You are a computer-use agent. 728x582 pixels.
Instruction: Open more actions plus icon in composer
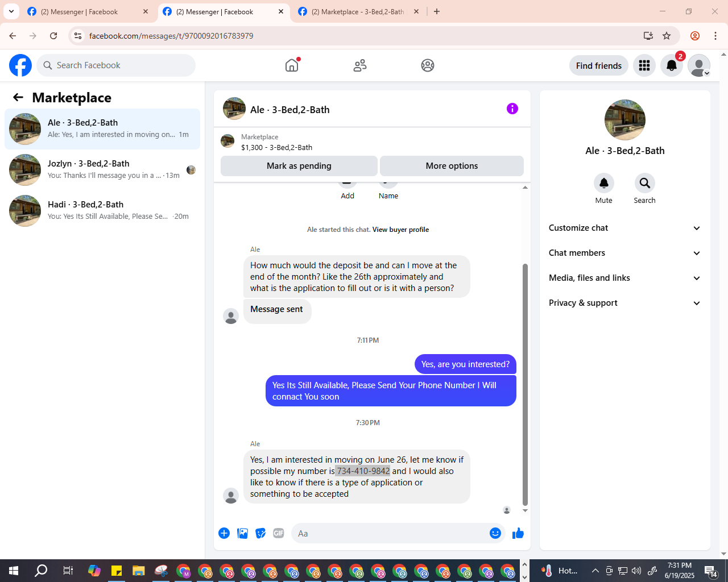click(224, 533)
